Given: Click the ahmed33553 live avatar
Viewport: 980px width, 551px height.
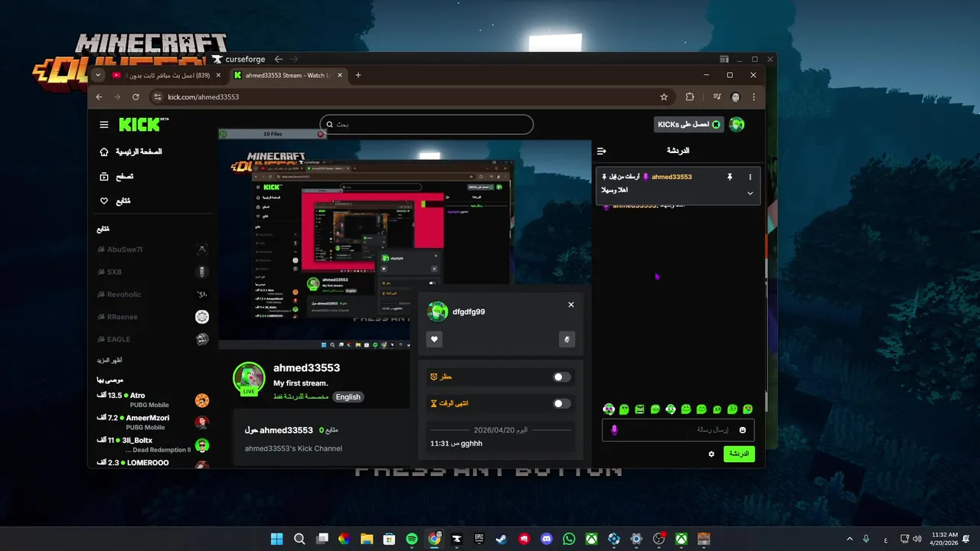Looking at the screenshot, I should pos(249,379).
